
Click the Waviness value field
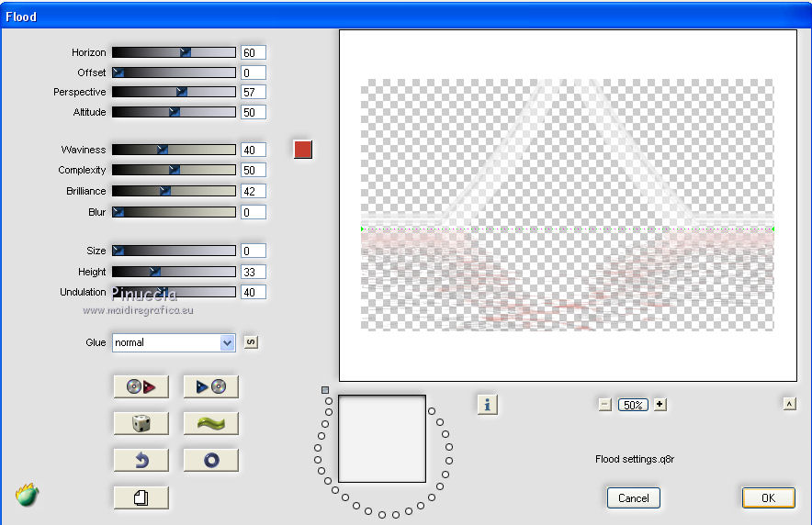coord(254,150)
